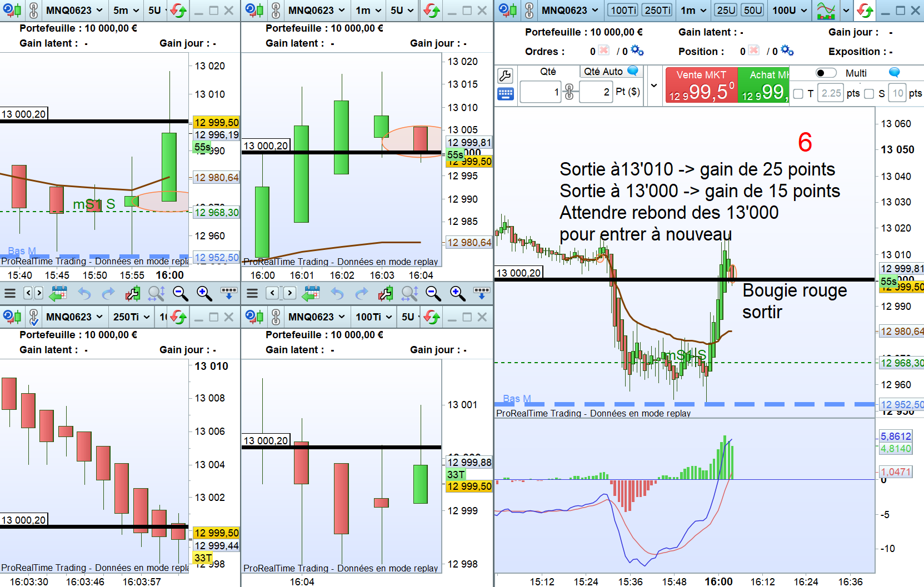Toggle the quantity link chain between Qté fields
Viewport: 924px width, 587px height.
point(570,92)
